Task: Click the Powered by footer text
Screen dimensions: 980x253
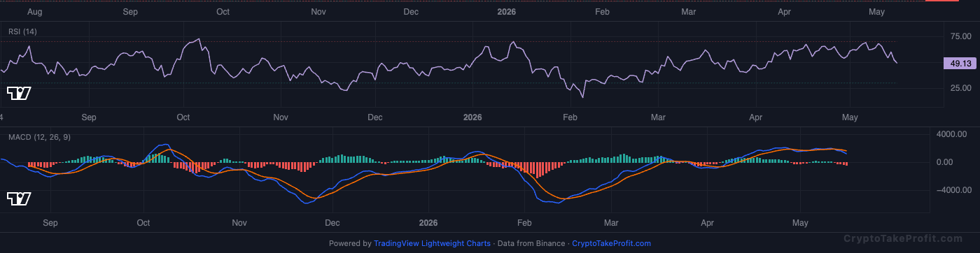Action: pyautogui.click(x=350, y=243)
